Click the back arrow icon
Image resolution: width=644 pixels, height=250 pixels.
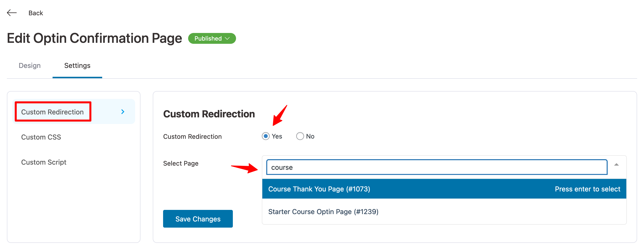[12, 13]
